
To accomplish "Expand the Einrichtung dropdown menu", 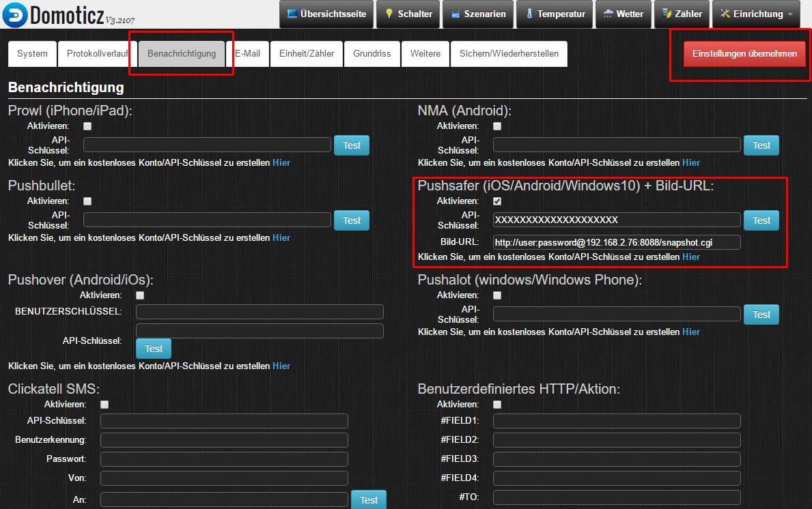I will 757,14.
